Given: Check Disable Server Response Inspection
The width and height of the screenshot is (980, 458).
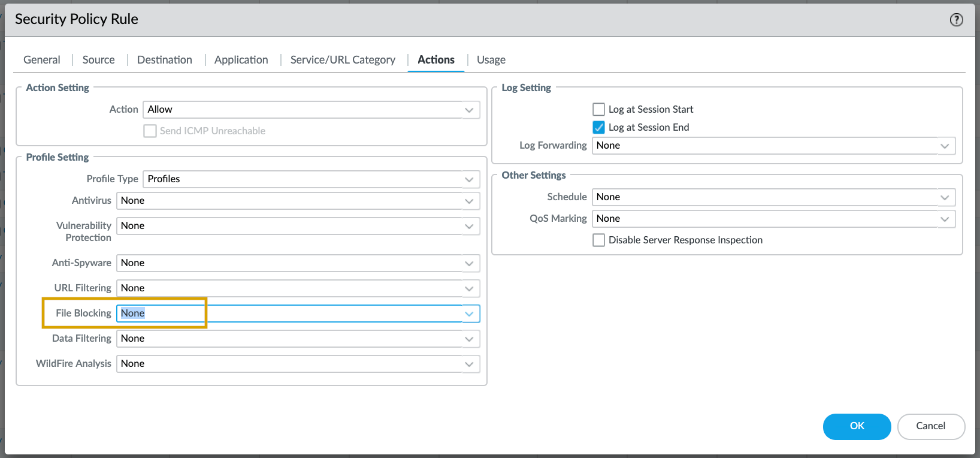Looking at the screenshot, I should pyautogui.click(x=598, y=240).
